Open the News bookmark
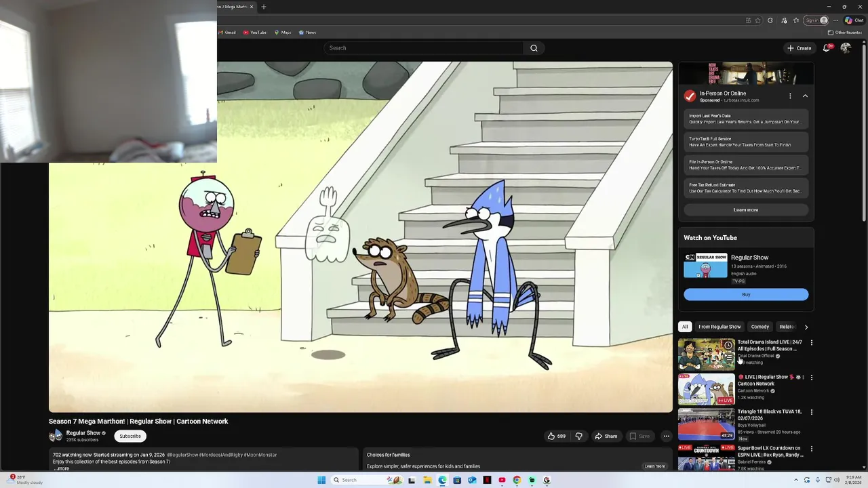The height and width of the screenshot is (488, 868). pos(307,33)
